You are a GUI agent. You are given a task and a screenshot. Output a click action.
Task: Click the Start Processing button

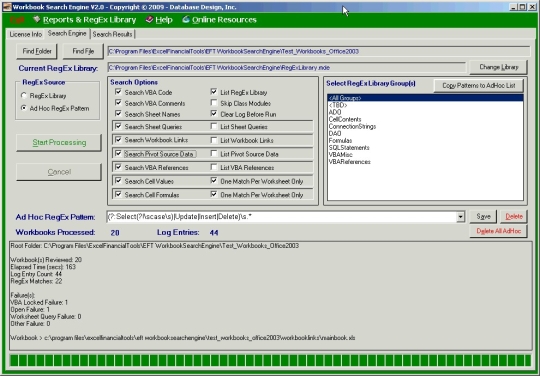(59, 143)
